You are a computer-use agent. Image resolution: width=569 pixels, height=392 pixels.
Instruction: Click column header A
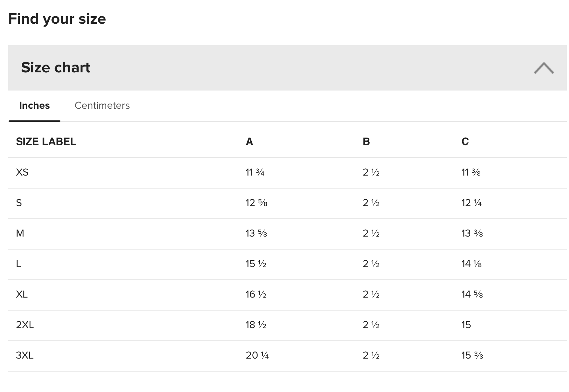pos(249,141)
